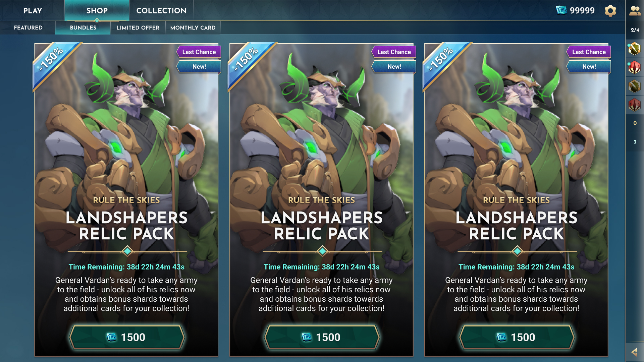This screenshot has height=362, width=644.
Task: Open the Monthly Card section
Action: (193, 27)
